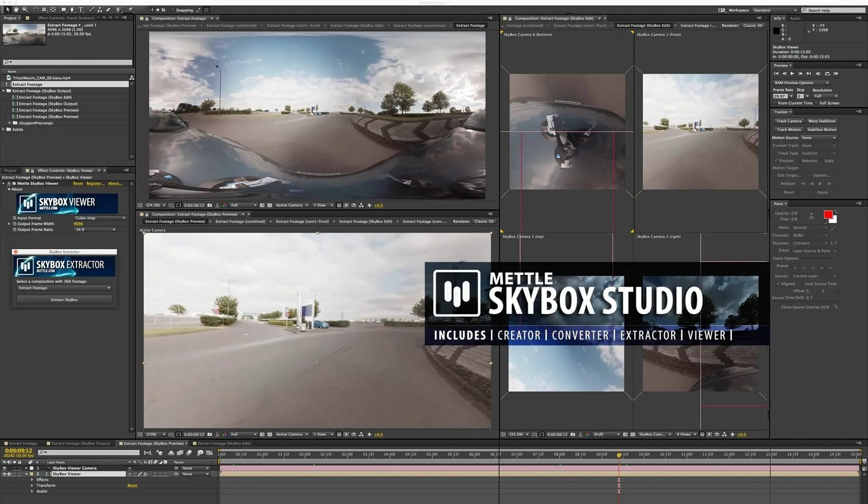This screenshot has height=504, width=868.
Task: Expand the Effects property group
Action: click(32, 479)
